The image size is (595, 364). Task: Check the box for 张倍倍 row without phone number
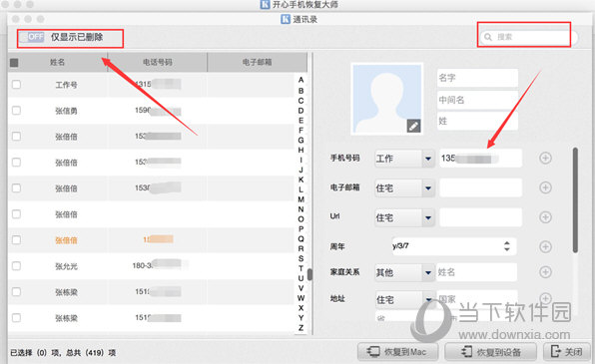16,214
